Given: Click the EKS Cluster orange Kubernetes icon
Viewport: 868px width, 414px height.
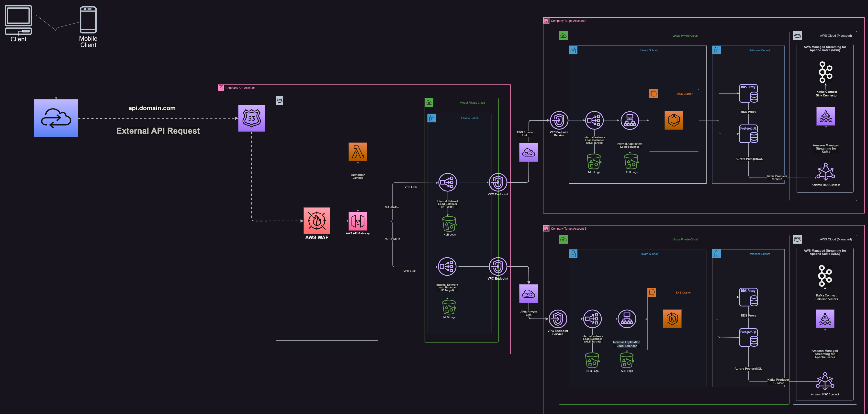Looking at the screenshot, I should pos(672,319).
